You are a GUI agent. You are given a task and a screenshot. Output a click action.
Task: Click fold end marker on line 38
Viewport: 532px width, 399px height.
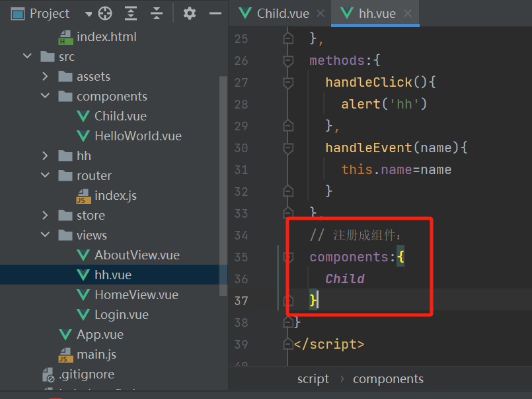click(288, 322)
